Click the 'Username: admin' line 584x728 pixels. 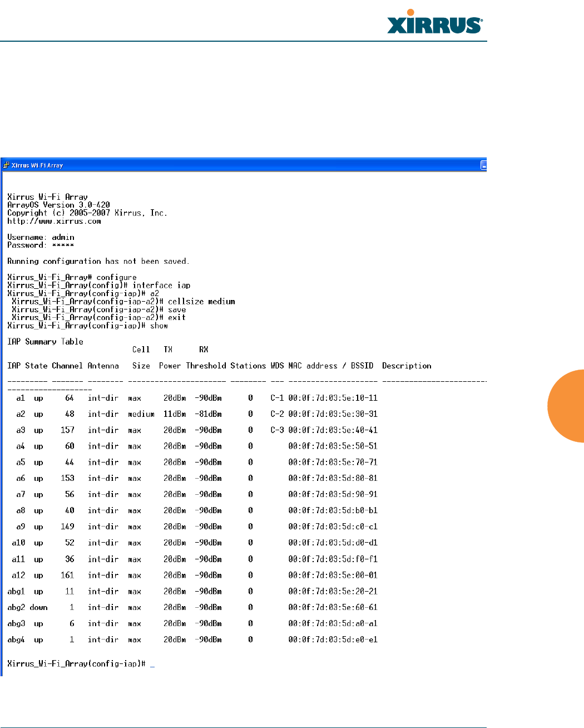click(41, 237)
